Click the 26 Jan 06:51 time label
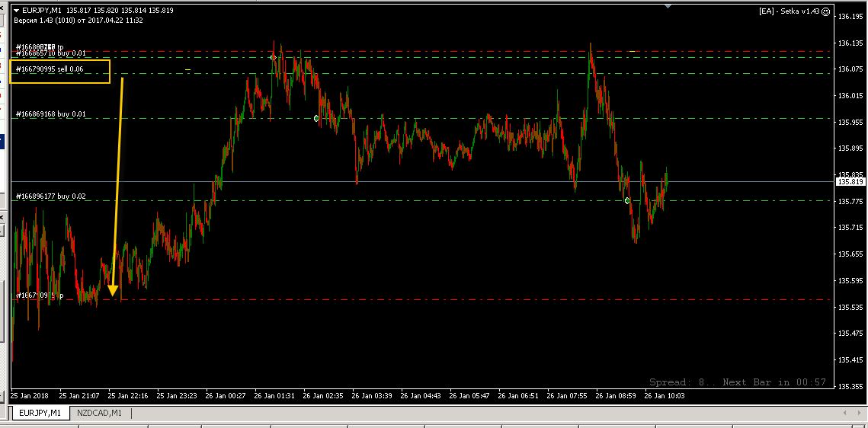868x428 pixels. (x=518, y=396)
